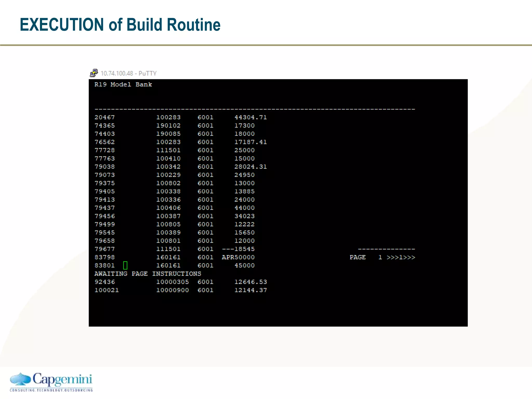Select record ID 83801
532x399 pixels.
coord(105,265)
